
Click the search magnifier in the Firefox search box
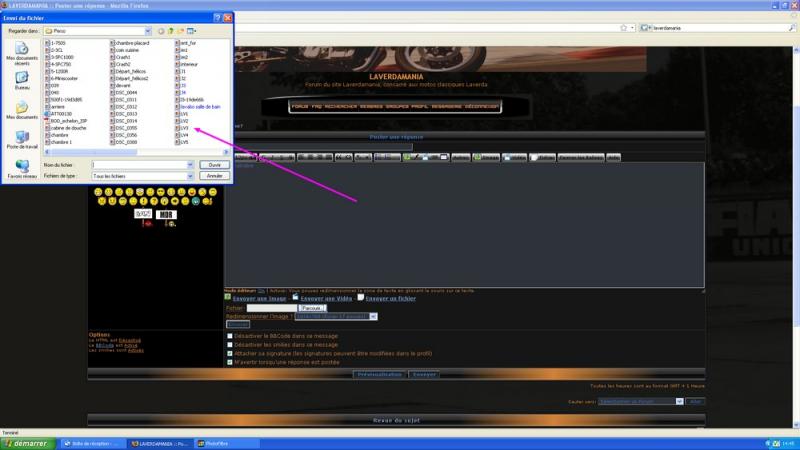click(x=791, y=28)
